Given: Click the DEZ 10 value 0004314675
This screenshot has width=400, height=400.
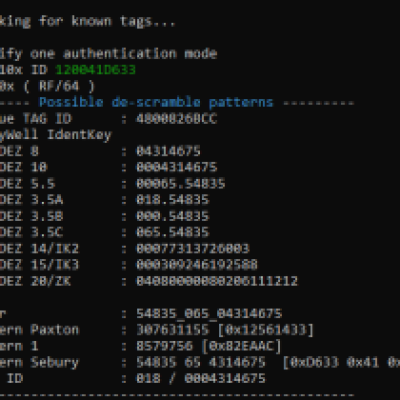Looking at the screenshot, I should [177, 167].
